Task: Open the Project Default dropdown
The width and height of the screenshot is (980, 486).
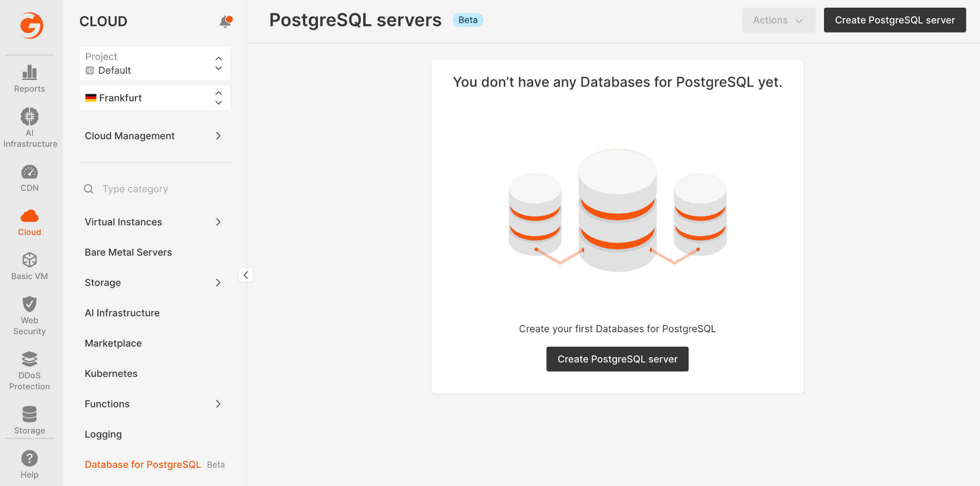Action: click(x=155, y=63)
